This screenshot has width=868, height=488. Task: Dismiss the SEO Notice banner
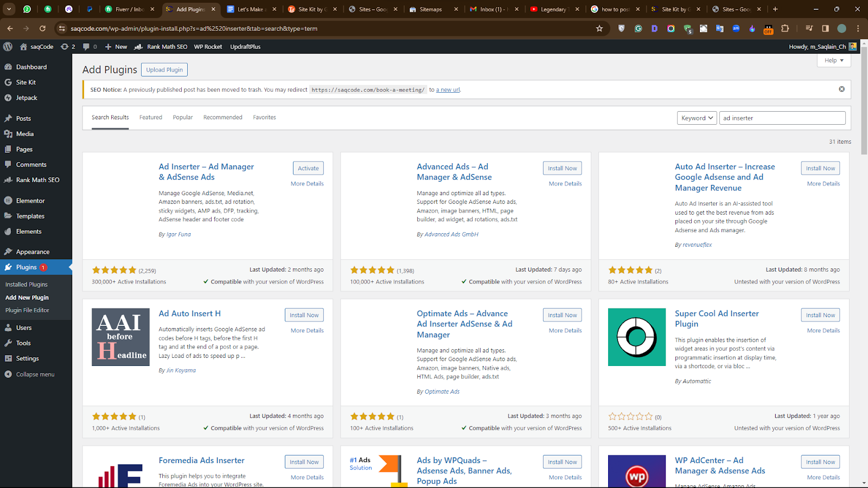(842, 89)
